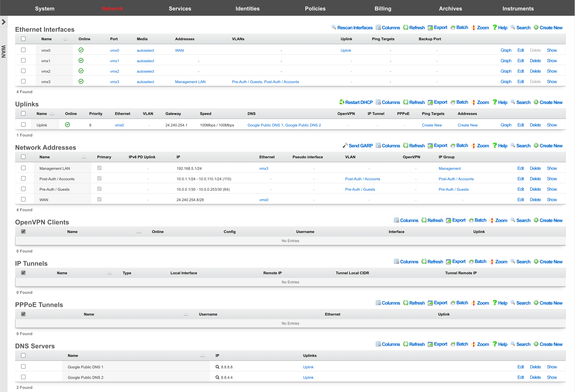Image resolution: width=575 pixels, height=392 pixels.
Task: Open Columns for DNS Servers table
Action: (x=388, y=344)
